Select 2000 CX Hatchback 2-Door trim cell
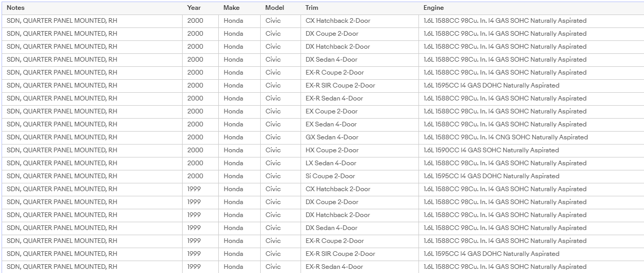The height and width of the screenshot is (273, 644). (x=338, y=21)
